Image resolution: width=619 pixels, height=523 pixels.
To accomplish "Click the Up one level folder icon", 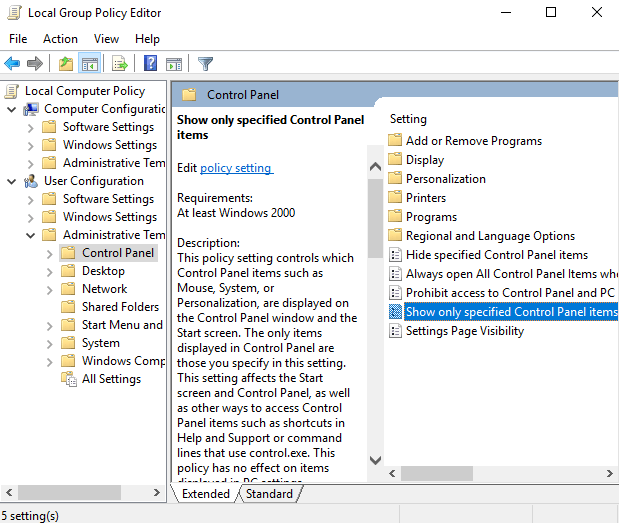I will pyautogui.click(x=66, y=63).
